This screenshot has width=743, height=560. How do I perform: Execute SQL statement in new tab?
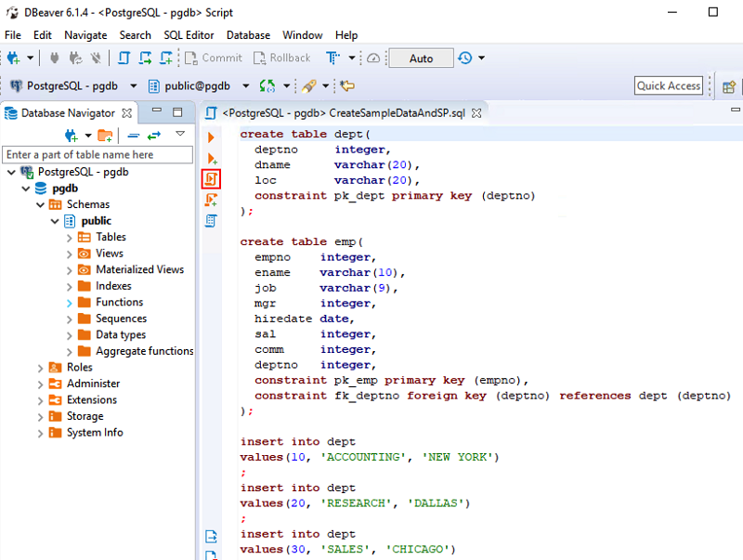211,158
